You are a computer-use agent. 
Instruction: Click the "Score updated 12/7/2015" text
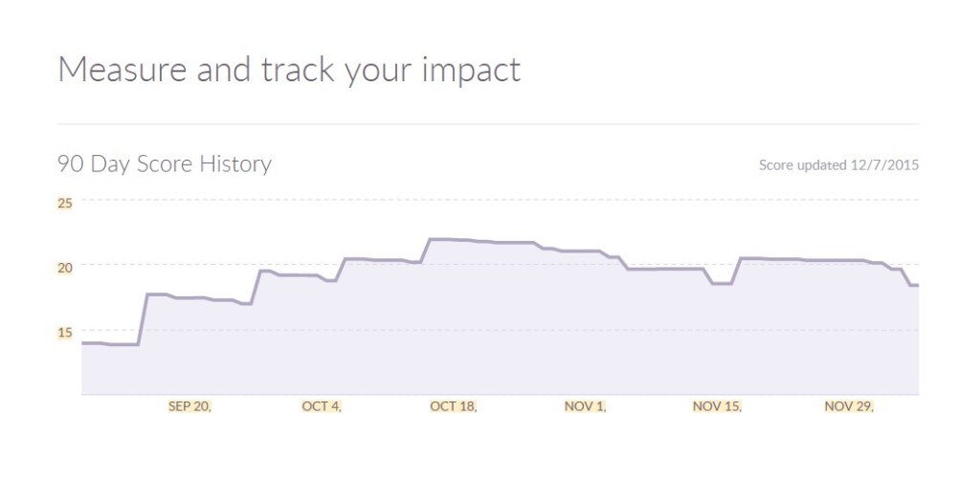pos(838,165)
